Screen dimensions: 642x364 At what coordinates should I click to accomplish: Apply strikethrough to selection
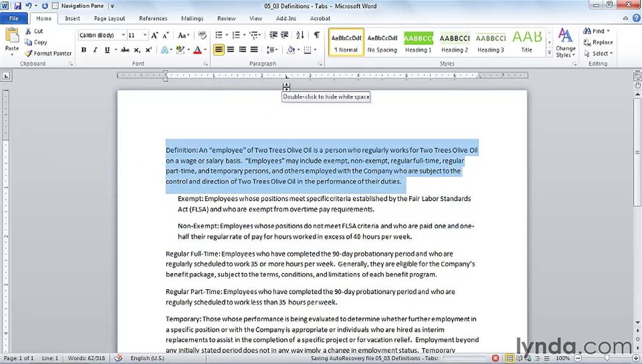125,50
